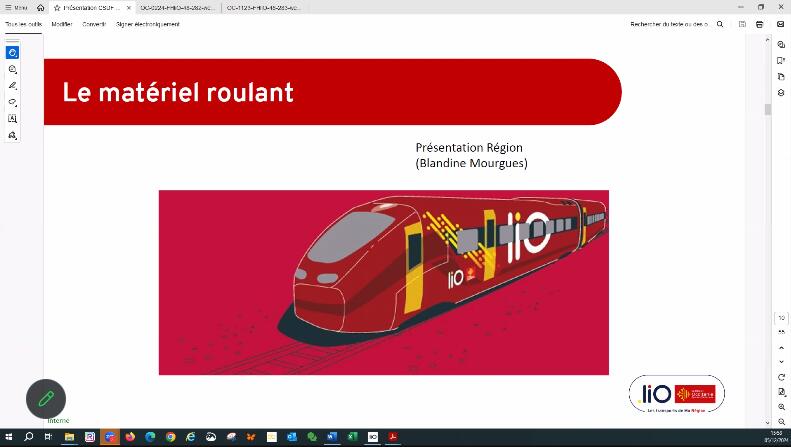791x447 pixels.
Task: Choose the Sign or stamp tool
Action: (13, 135)
